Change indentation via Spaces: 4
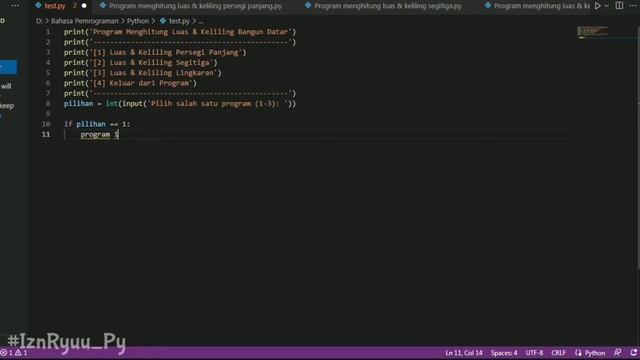 point(504,353)
